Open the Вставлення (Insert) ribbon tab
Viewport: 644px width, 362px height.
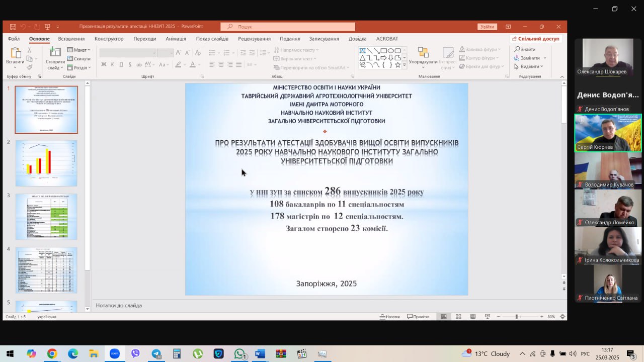click(71, 39)
